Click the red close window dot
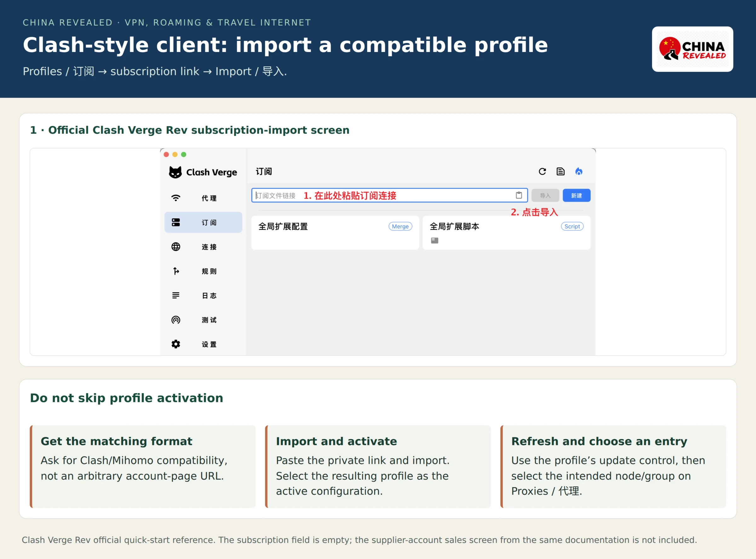Viewport: 756px width, 559px height. [166, 155]
